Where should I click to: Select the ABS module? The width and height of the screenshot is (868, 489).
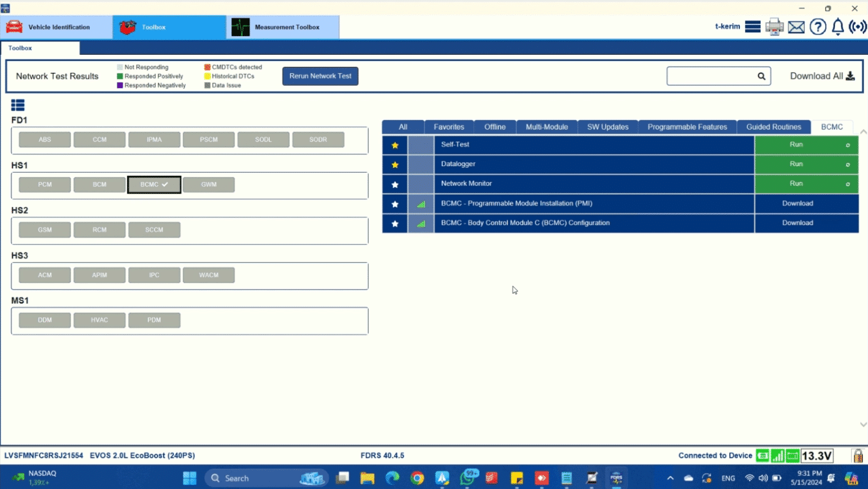[x=45, y=139]
